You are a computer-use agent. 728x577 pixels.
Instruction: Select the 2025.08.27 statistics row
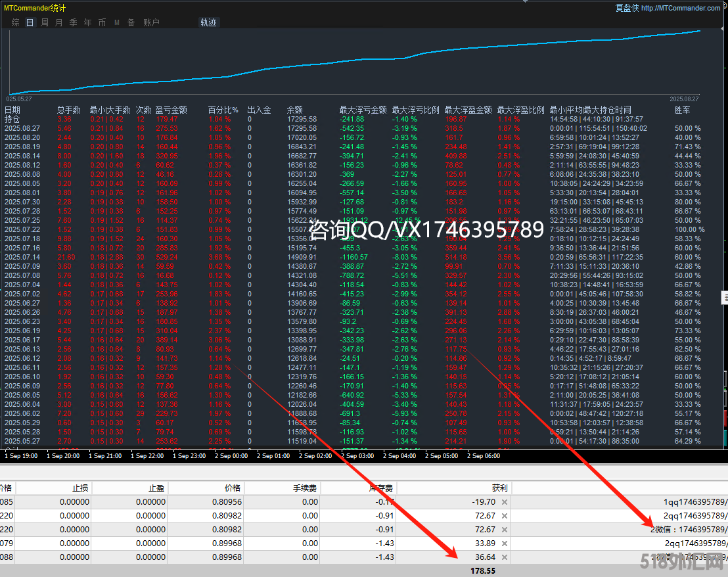click(22, 128)
